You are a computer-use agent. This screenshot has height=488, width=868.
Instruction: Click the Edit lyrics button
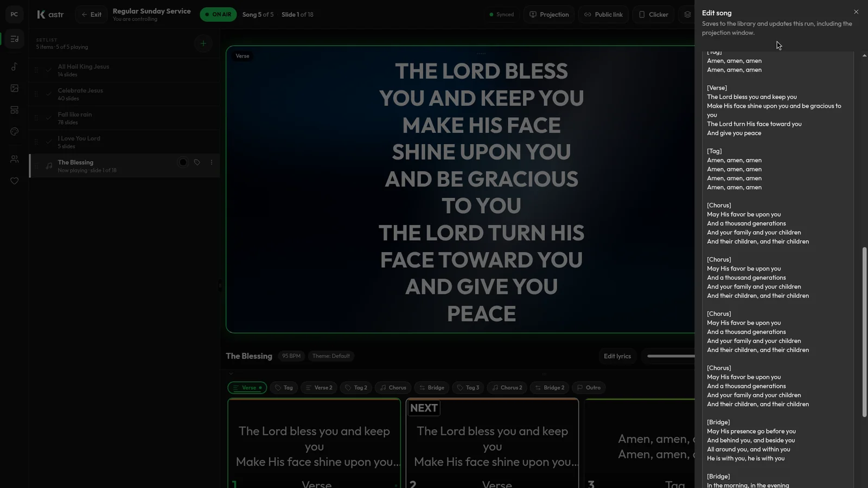click(x=617, y=356)
